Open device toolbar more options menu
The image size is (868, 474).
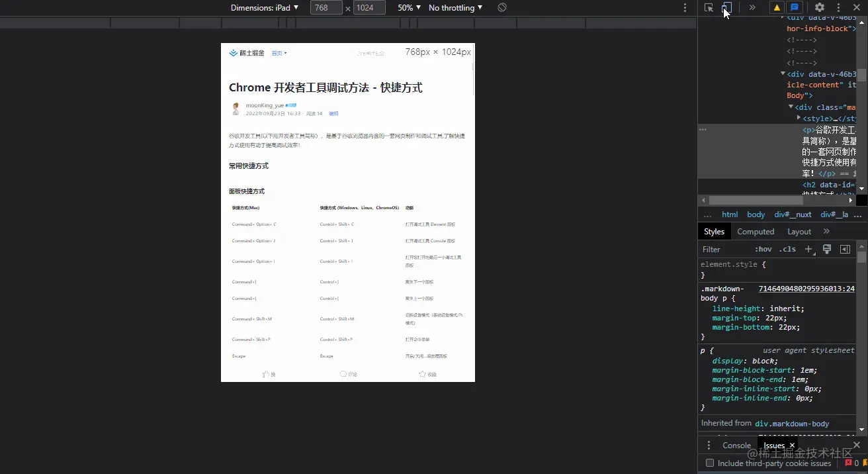pyautogui.click(x=685, y=8)
